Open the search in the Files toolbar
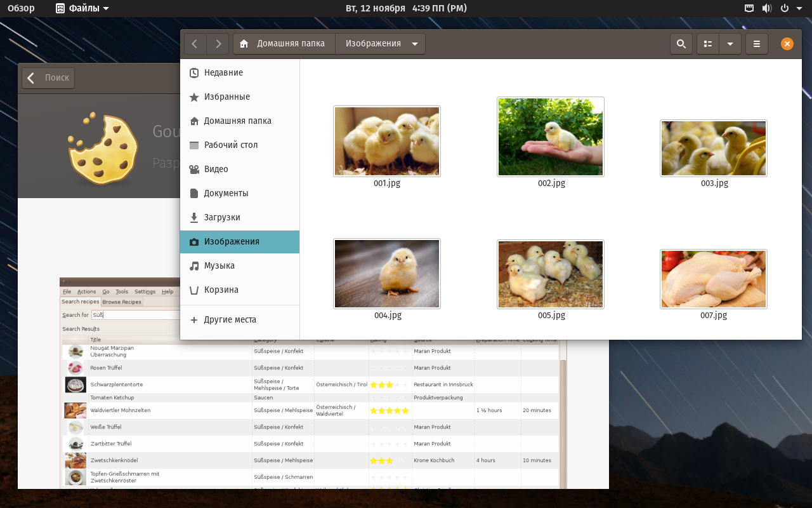This screenshot has height=508, width=812. (681, 44)
